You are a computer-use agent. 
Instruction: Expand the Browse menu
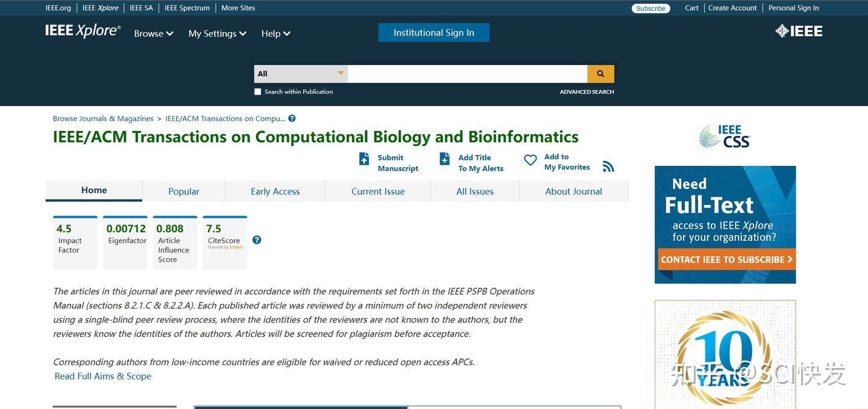[153, 33]
